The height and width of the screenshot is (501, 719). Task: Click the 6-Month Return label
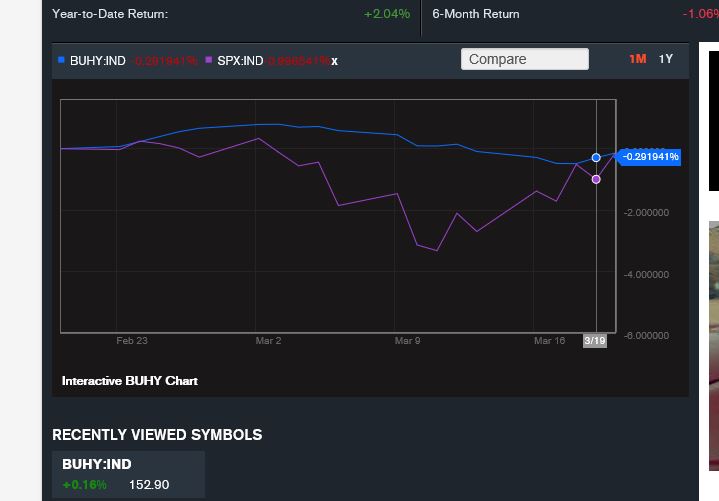click(476, 14)
